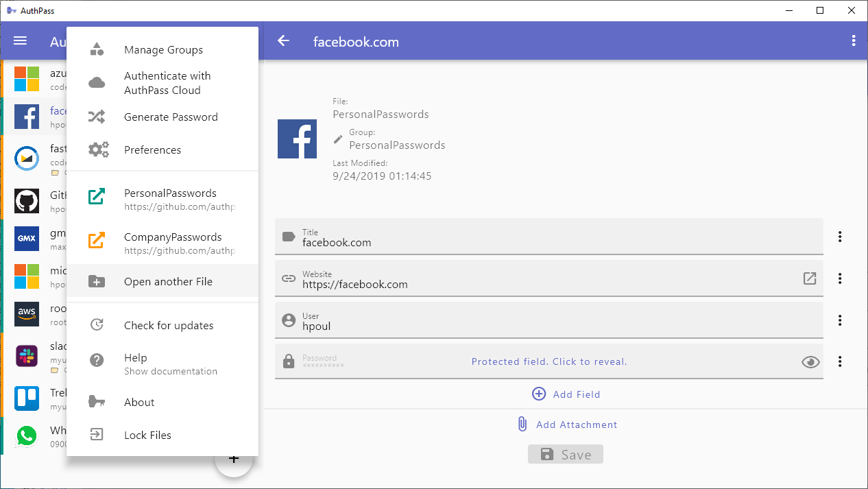Select Generate Password menu item
The image size is (868, 489).
click(162, 117)
